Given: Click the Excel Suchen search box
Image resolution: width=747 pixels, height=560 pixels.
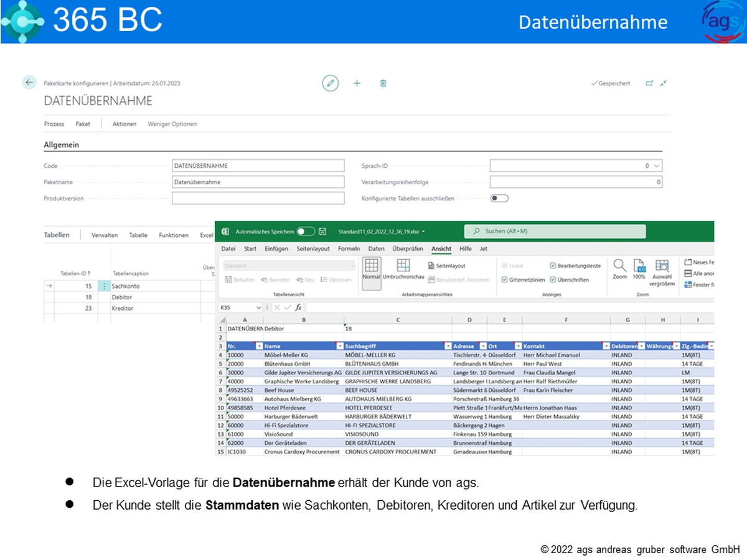Looking at the screenshot, I should pos(555,231).
